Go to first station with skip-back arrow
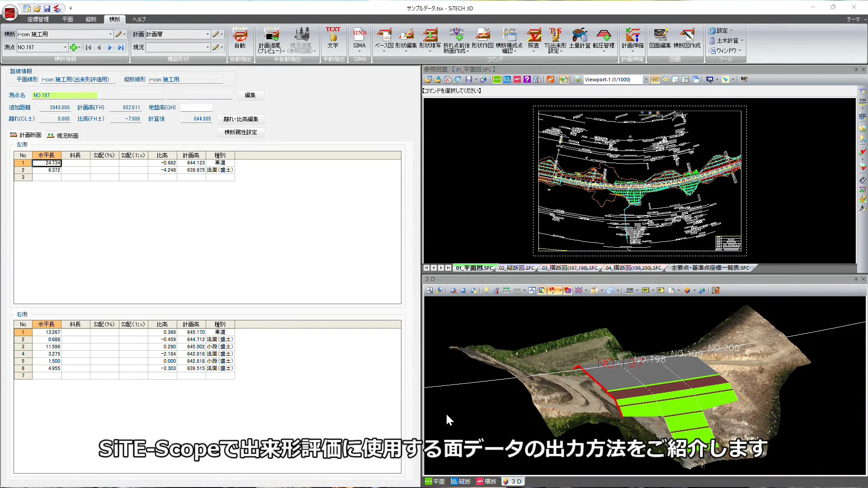The width and height of the screenshot is (868, 488). [x=88, y=47]
